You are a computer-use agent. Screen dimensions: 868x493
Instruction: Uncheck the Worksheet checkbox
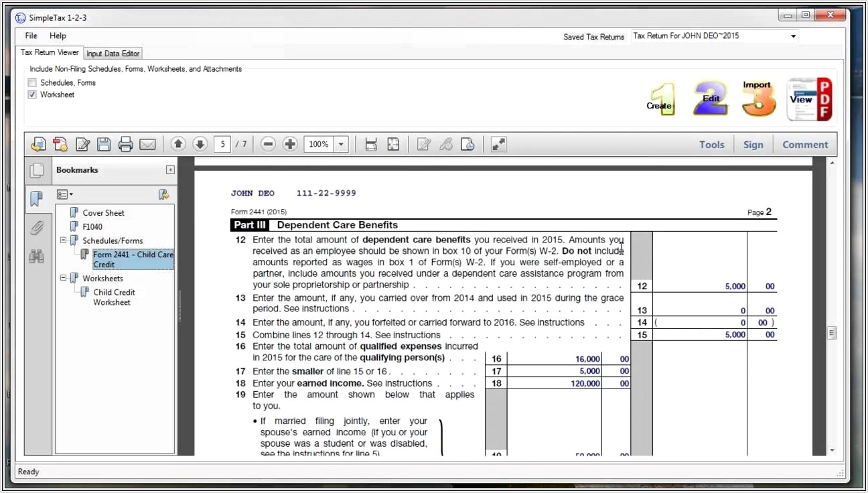pyautogui.click(x=32, y=94)
